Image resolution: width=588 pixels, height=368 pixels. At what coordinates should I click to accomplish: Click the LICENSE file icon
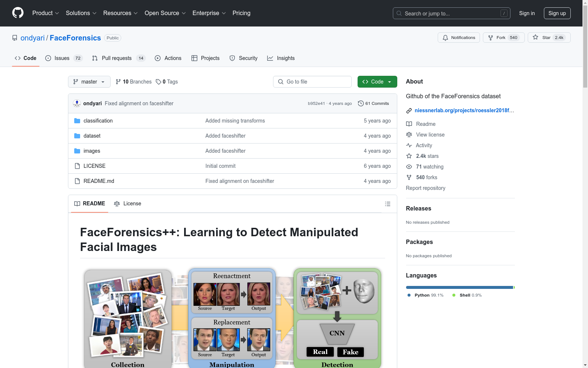tap(77, 166)
